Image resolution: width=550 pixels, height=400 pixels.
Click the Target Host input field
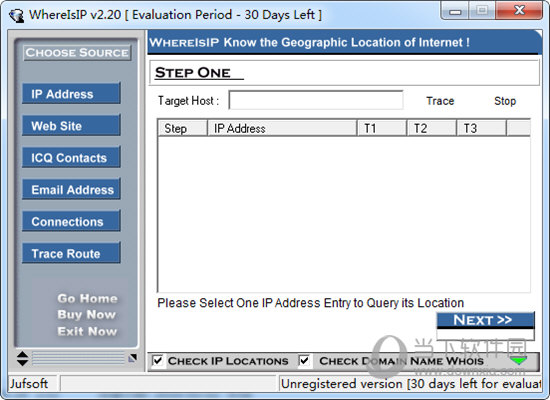click(316, 100)
